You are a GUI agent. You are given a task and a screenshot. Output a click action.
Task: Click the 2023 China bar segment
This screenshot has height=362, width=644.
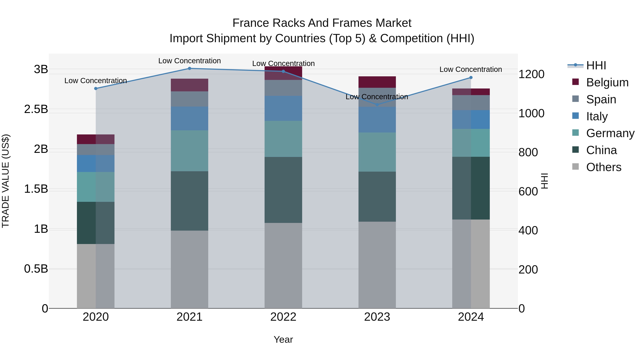[377, 197]
